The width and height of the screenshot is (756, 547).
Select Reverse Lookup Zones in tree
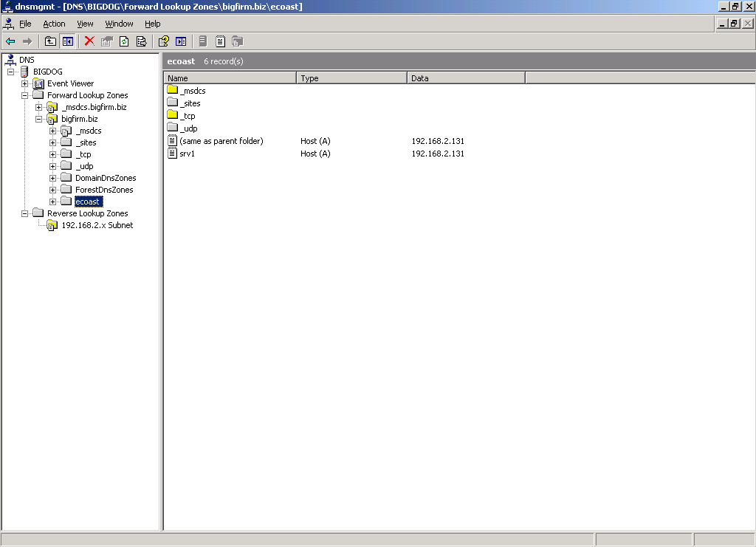click(x=87, y=213)
